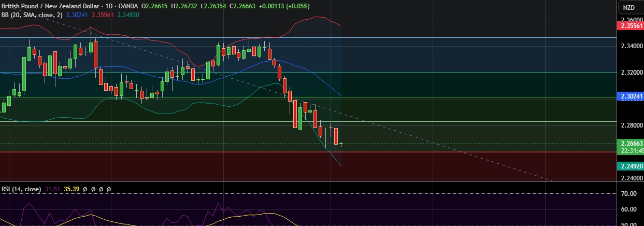This screenshot has width=644, height=226.
Task: Click the 2.36000 price axis tick
Action: (x=632, y=19)
